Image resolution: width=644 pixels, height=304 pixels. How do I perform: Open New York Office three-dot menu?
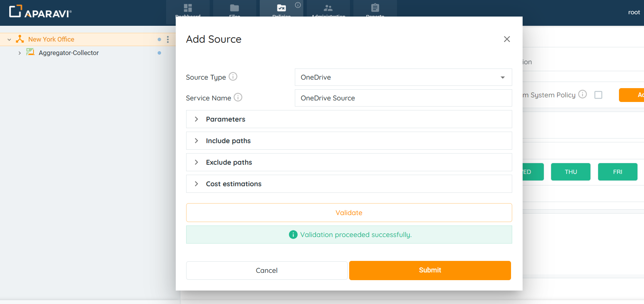[x=168, y=39]
